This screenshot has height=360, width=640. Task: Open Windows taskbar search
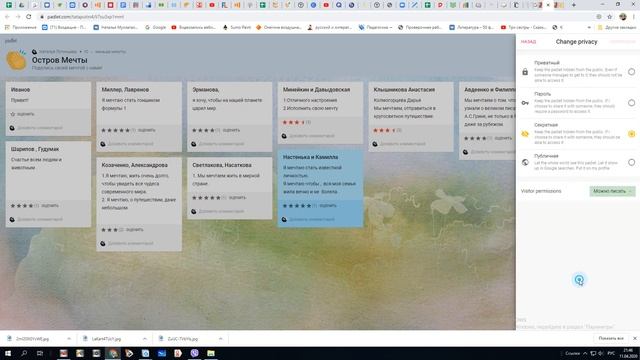pos(24,353)
